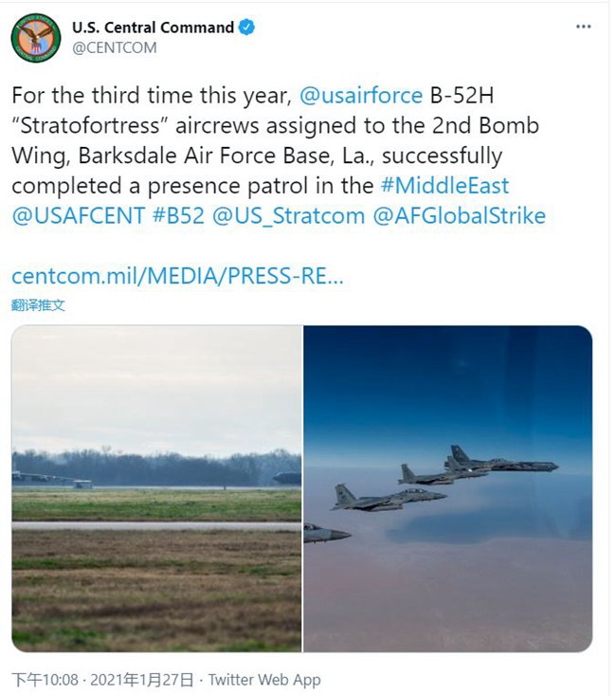
Task: Open the tweet's three-dot more menu
Action: point(583,27)
